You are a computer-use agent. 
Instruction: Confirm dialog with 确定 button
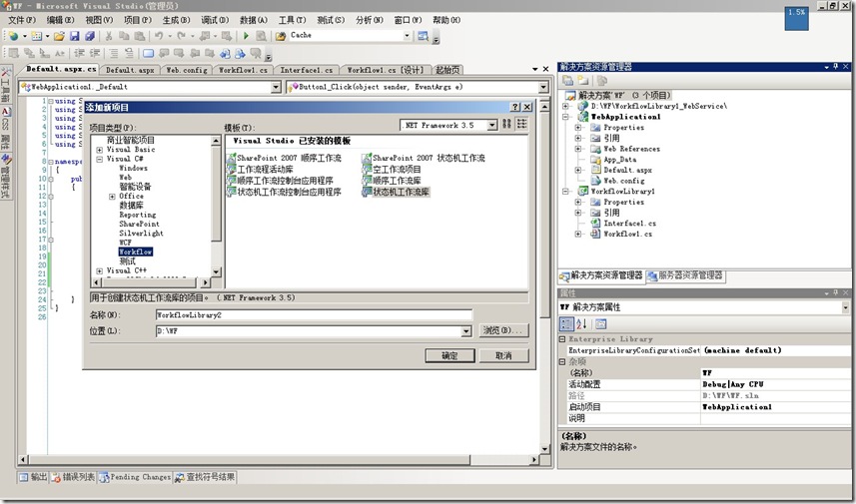pyautogui.click(x=449, y=355)
